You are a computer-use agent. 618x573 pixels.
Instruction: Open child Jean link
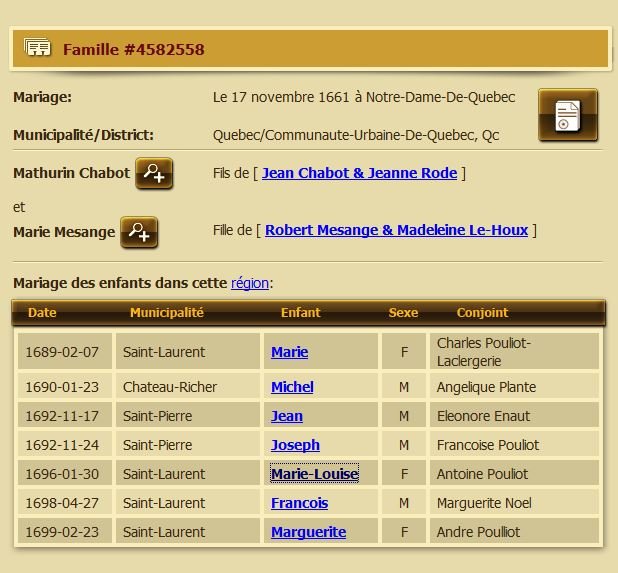coord(287,416)
